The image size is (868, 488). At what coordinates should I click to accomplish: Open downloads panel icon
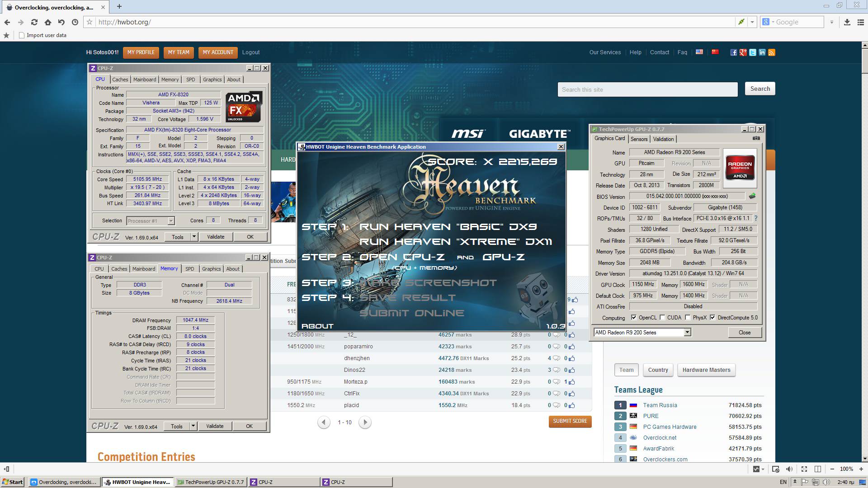(x=847, y=22)
